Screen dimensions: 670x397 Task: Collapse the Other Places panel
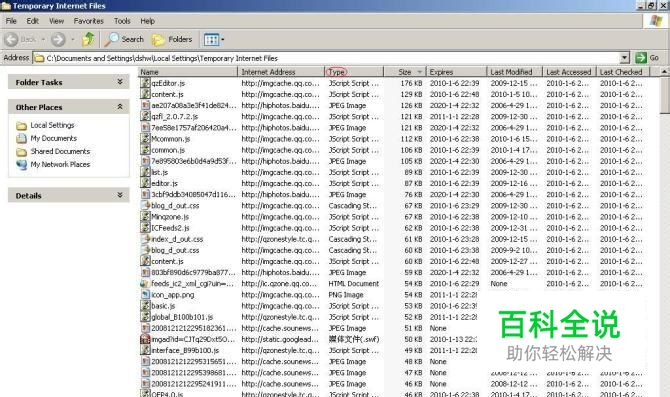click(x=120, y=106)
